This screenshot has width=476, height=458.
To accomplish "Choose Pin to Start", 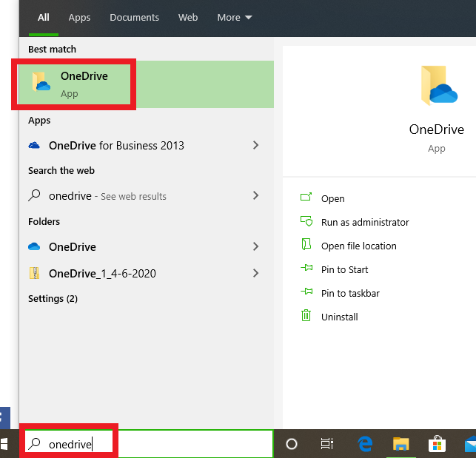I will coord(344,269).
